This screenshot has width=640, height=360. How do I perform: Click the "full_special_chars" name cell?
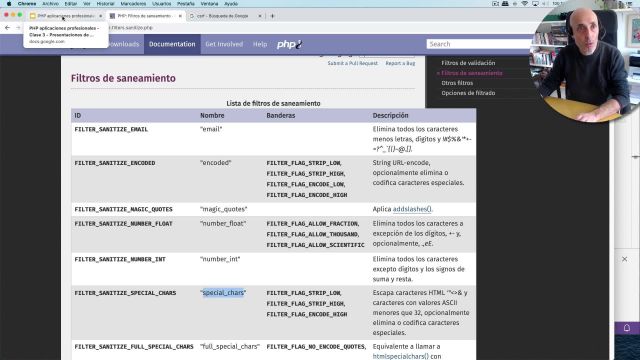[230, 347]
